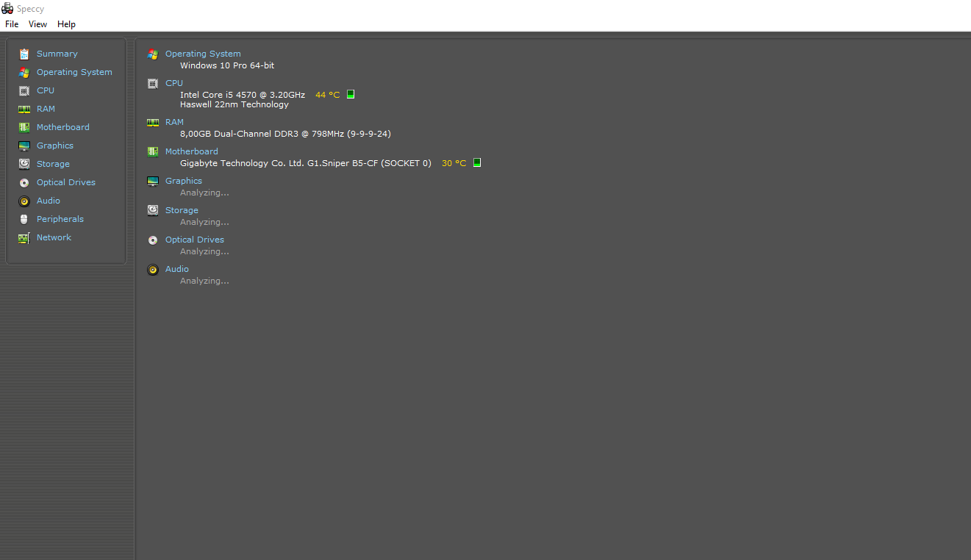Viewport: 971px width, 560px height.
Task: Click the CPU heading link in summary
Action: pos(174,83)
